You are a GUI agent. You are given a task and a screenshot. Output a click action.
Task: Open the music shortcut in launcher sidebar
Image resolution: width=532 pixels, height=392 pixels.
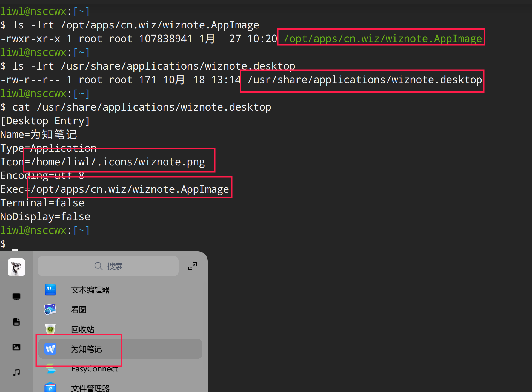coord(16,372)
